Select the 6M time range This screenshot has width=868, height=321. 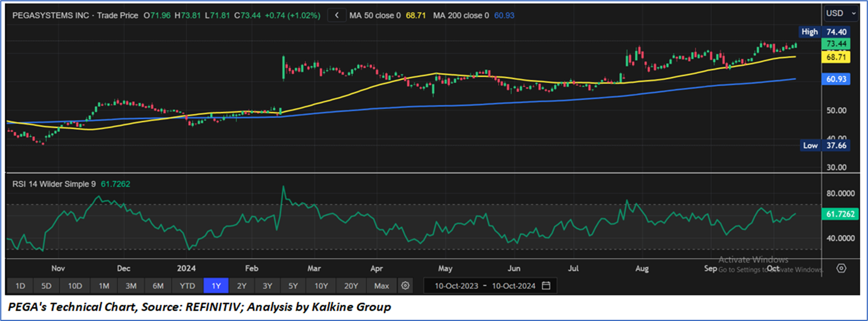(x=158, y=286)
